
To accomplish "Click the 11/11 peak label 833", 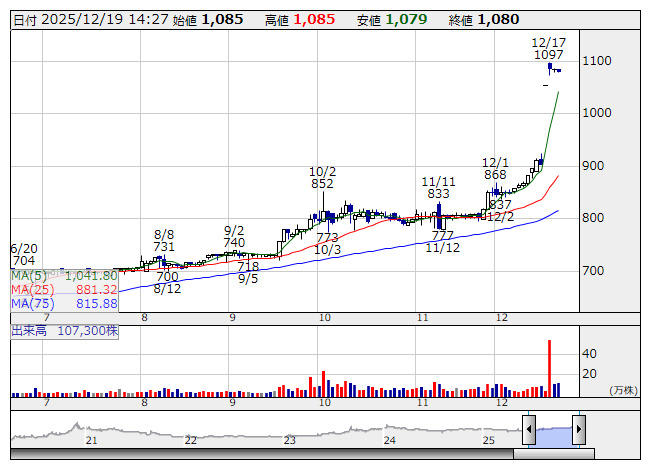I will [438, 194].
